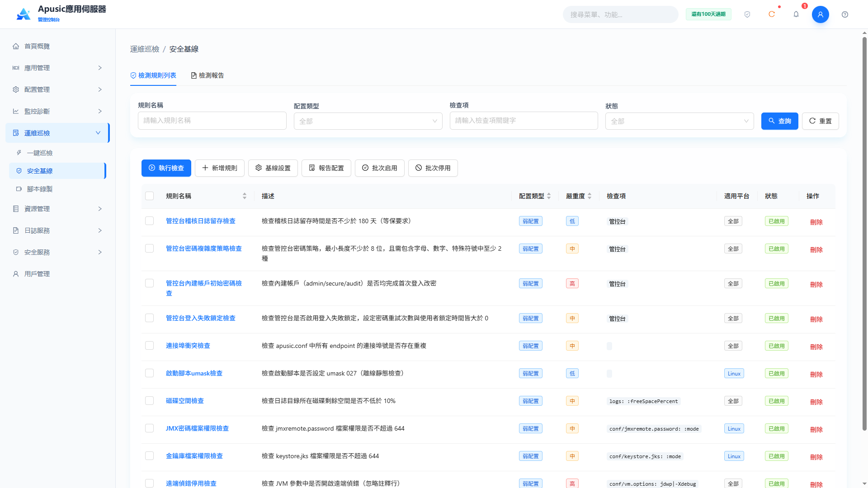Click the help question mark icon

tap(845, 14)
